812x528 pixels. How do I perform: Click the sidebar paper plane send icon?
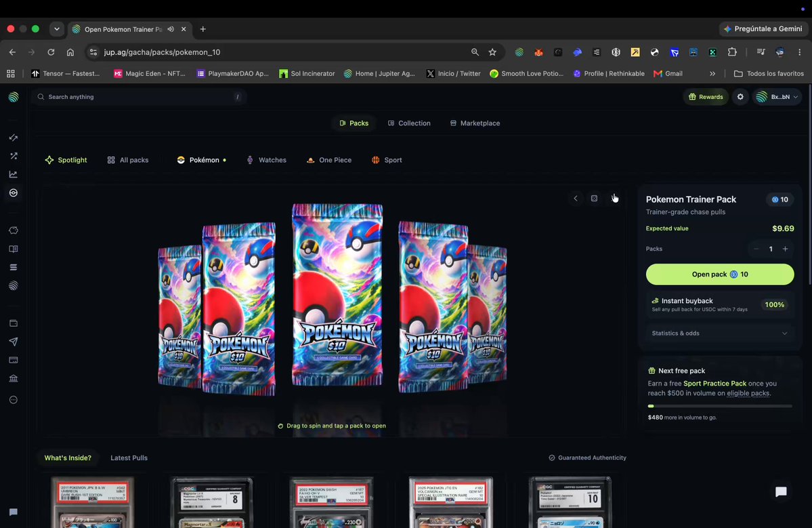coord(14,342)
